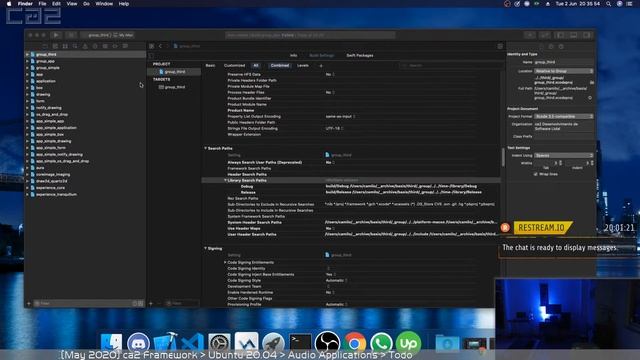Open the Project Format dropdown
This screenshot has width=640, height=360.
coord(564,116)
